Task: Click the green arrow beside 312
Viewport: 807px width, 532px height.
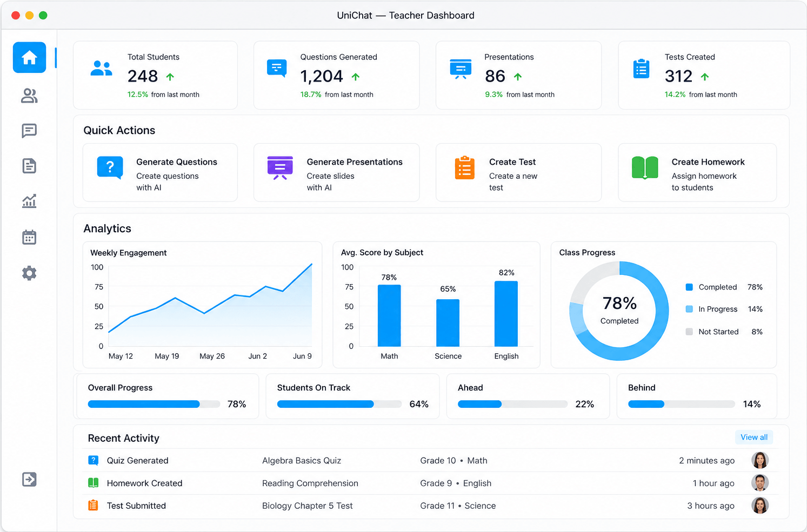Action: tap(705, 77)
